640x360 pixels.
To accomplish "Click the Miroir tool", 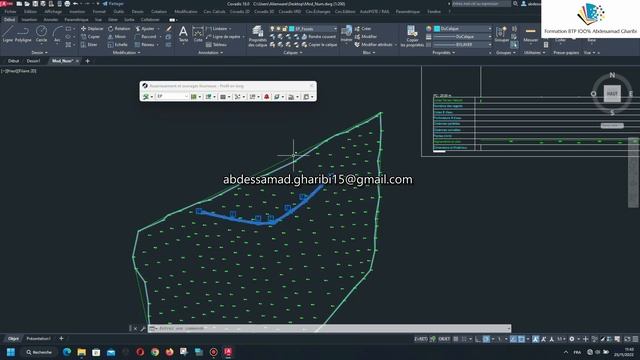I will tap(117, 37).
